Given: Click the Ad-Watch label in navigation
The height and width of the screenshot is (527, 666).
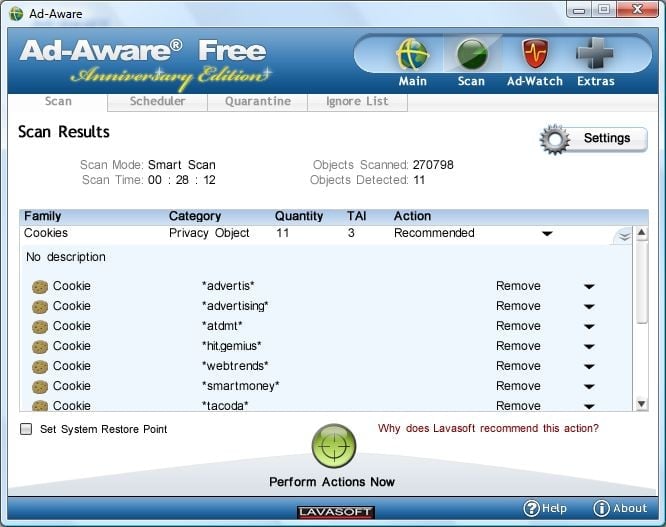Looking at the screenshot, I should point(535,81).
